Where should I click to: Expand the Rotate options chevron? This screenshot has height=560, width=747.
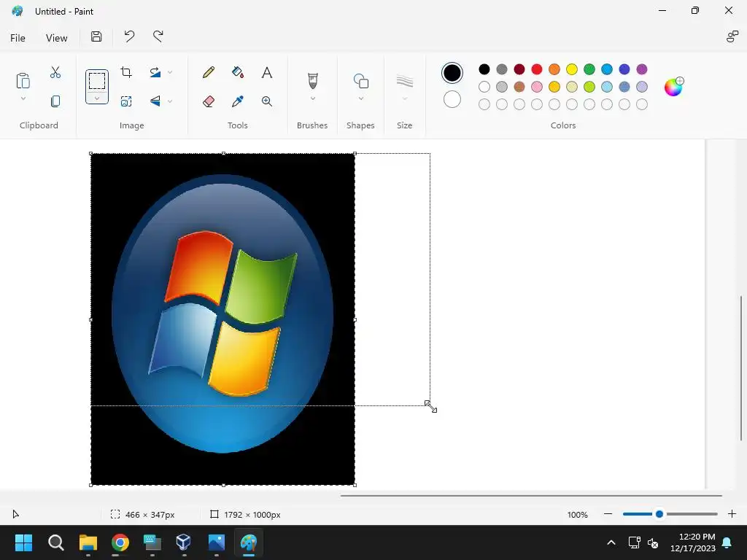click(x=170, y=72)
